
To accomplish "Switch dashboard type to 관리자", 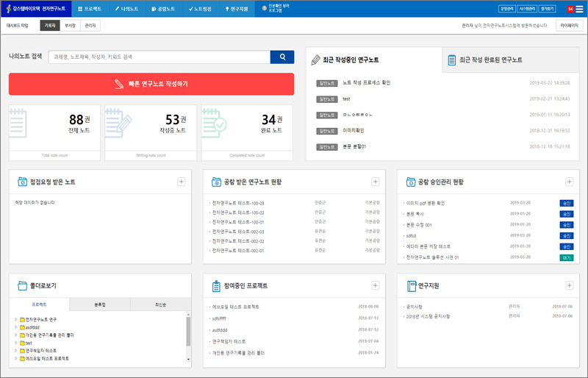I will coord(90,25).
